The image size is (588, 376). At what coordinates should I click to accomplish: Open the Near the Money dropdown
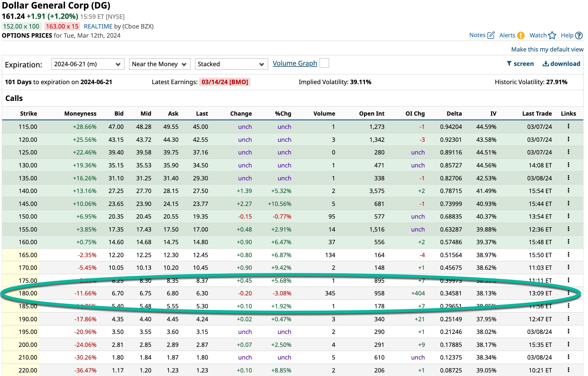[160, 64]
